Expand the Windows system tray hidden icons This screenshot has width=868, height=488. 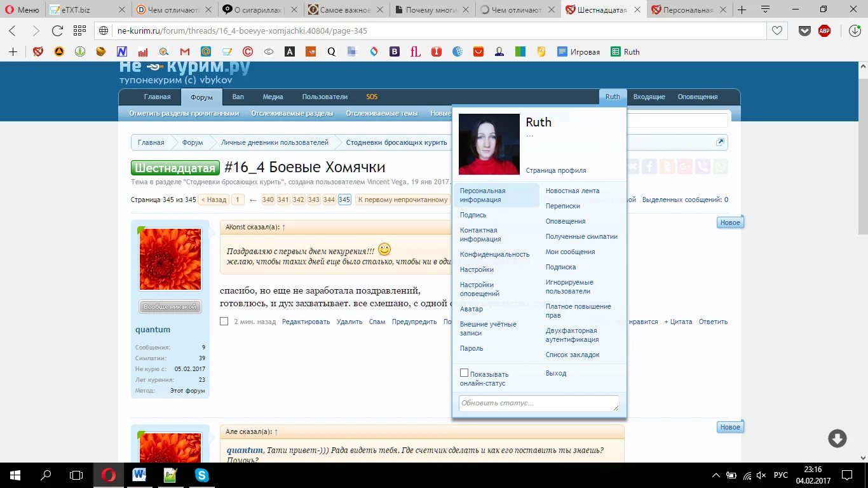pos(715,475)
